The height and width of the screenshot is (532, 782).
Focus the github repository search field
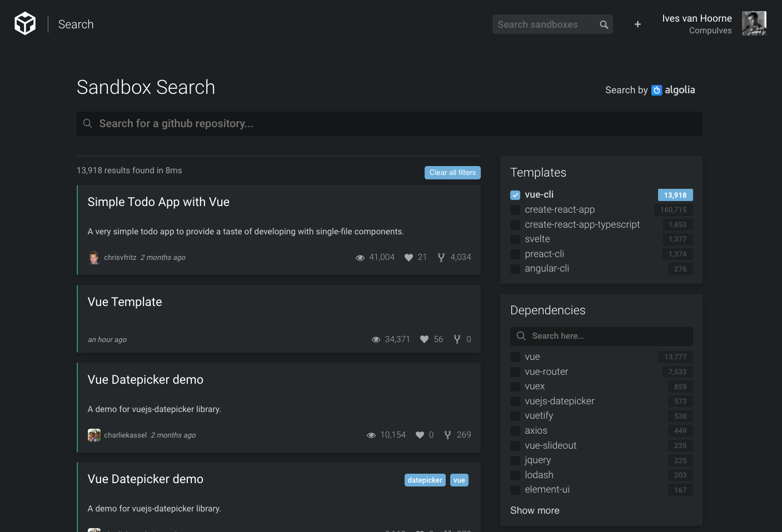[x=389, y=124]
